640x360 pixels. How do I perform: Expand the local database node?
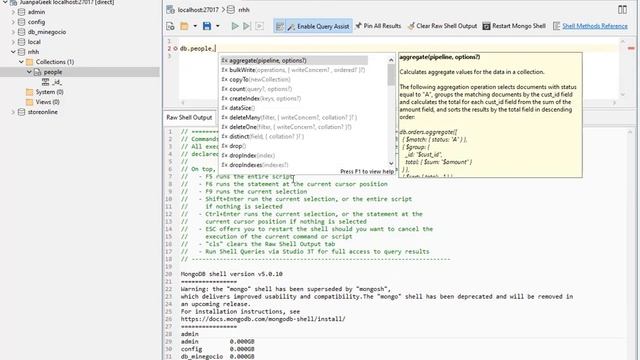pos(13,42)
